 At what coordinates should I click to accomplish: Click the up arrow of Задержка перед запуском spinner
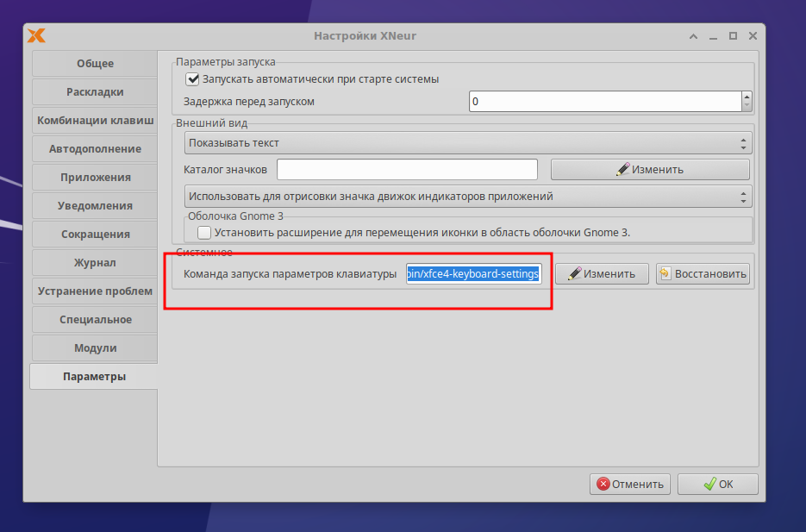click(745, 96)
